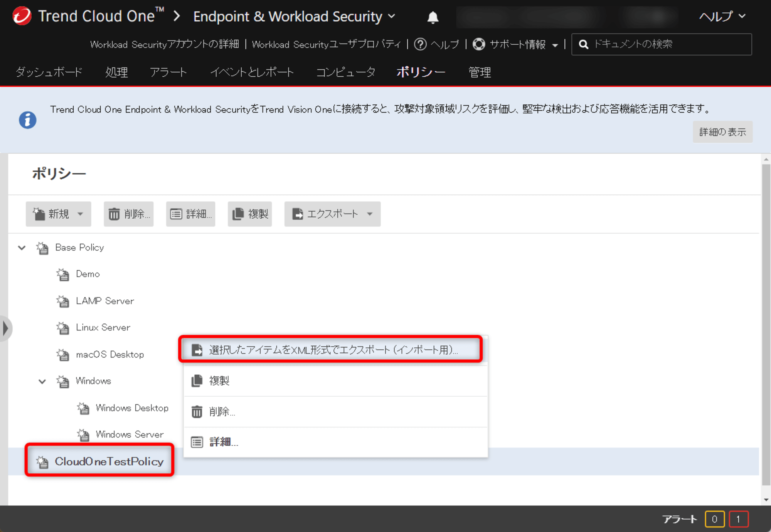Click the 削除 toolbar button
This screenshot has height=532, width=771.
pos(129,214)
